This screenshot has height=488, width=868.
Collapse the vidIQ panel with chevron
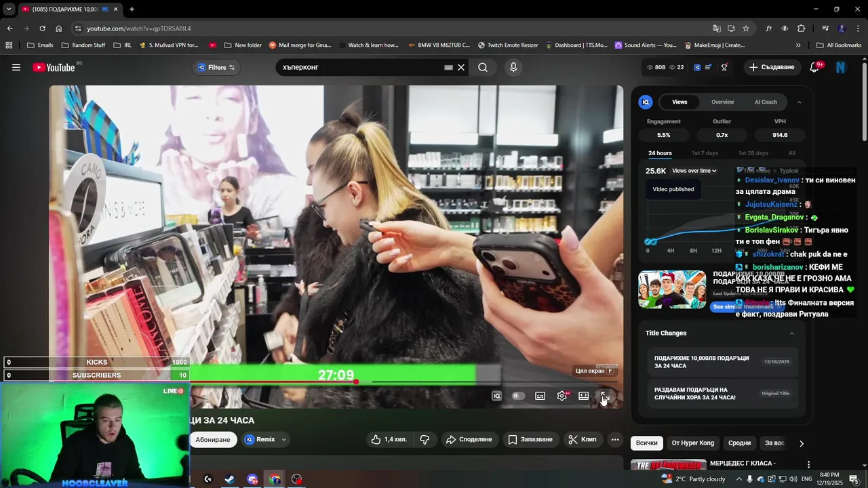(799, 102)
